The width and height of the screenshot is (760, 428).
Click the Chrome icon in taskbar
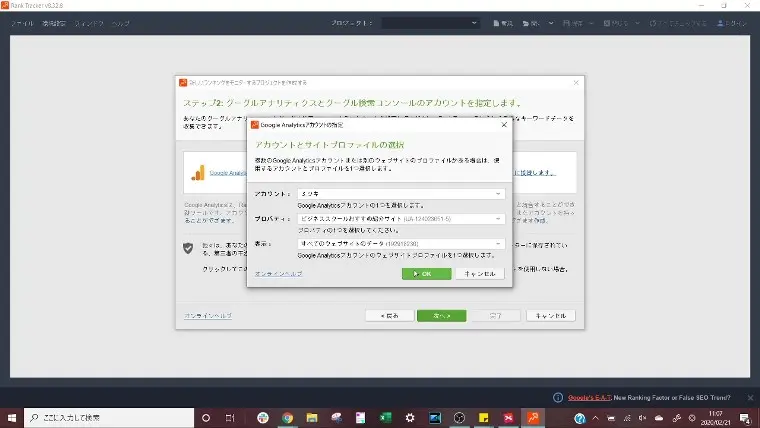[x=288, y=417]
